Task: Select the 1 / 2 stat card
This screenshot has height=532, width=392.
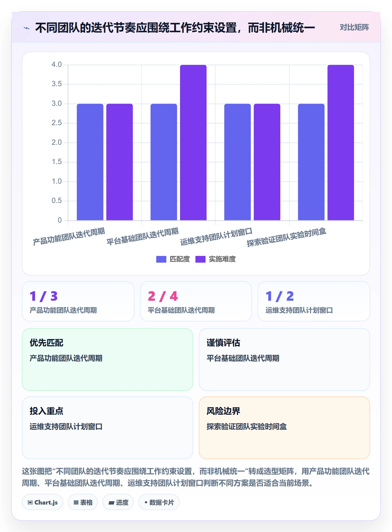Action: tap(314, 301)
